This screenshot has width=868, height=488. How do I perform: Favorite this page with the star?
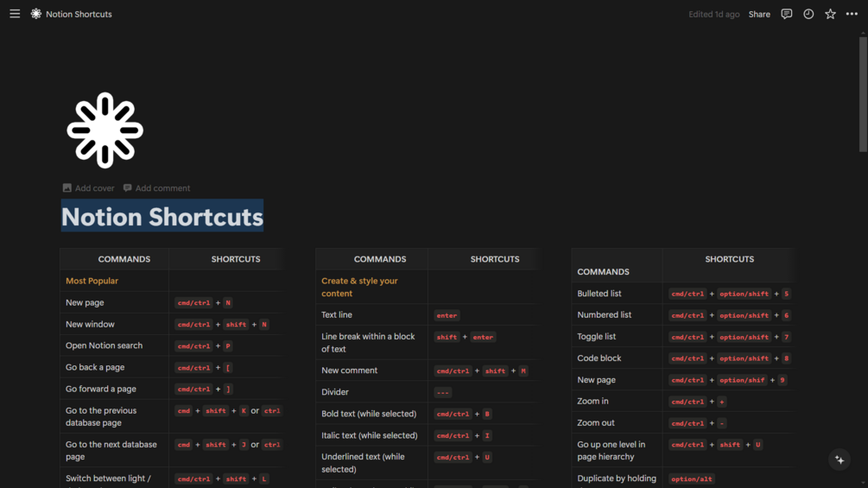point(830,14)
